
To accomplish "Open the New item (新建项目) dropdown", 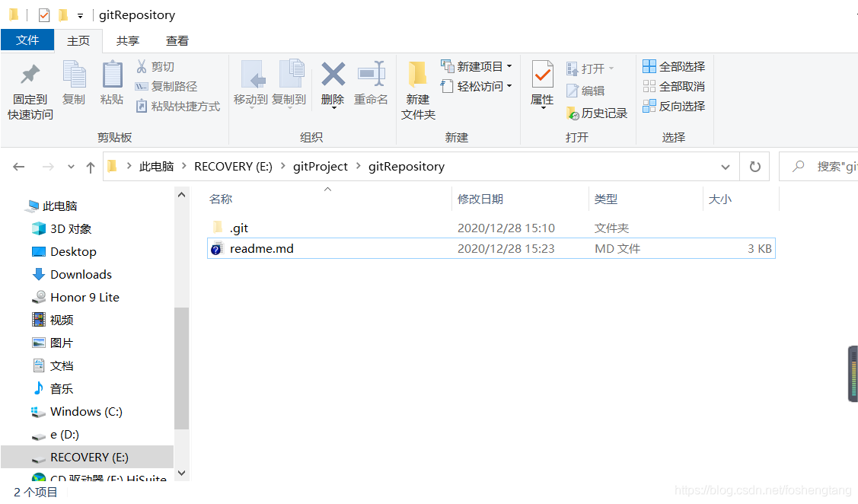I will pos(477,67).
